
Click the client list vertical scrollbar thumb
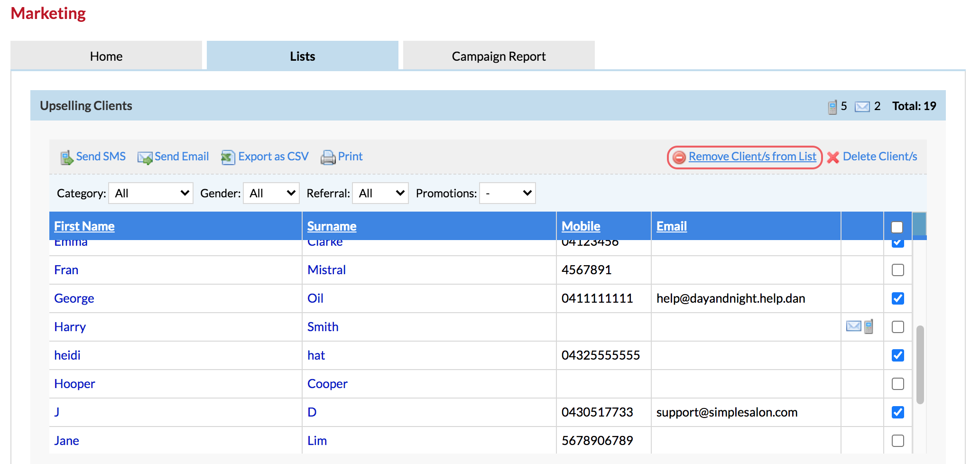point(920,364)
